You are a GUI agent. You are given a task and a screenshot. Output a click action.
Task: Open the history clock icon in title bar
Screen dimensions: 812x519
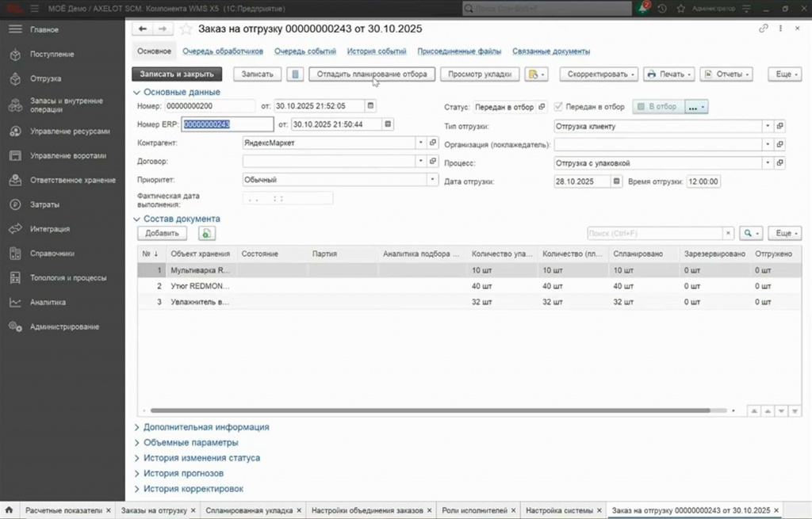(x=662, y=9)
